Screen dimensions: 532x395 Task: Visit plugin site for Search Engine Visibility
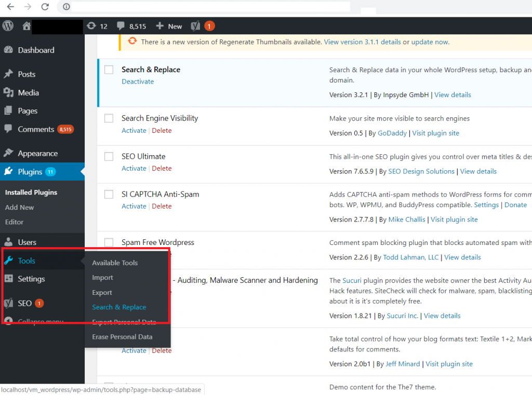coord(436,133)
